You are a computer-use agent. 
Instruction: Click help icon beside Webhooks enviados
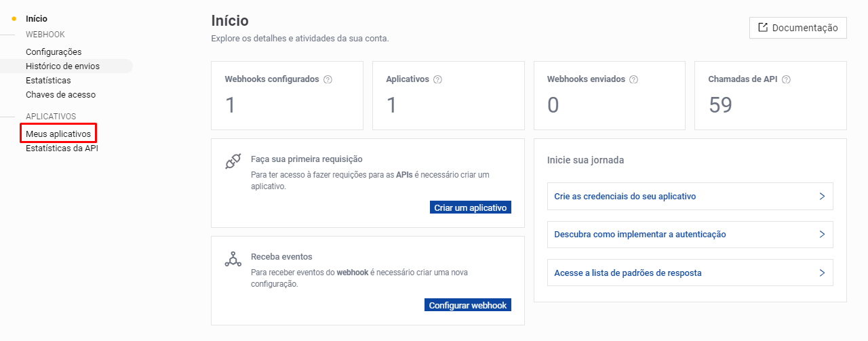pyautogui.click(x=633, y=79)
